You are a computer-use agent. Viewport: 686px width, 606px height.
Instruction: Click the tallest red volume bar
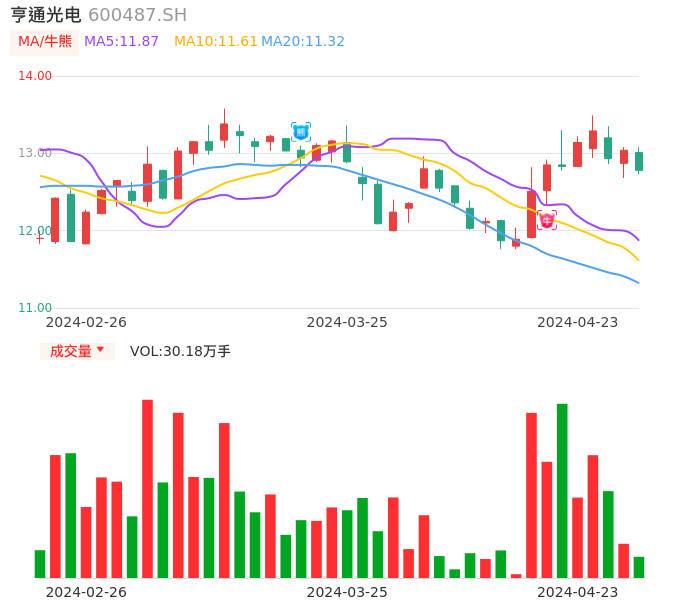pos(147,488)
